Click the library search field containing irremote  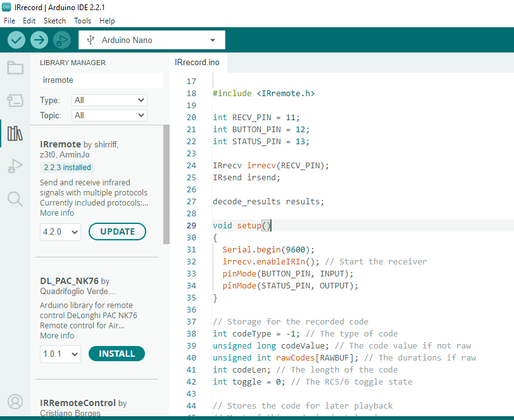[101, 80]
